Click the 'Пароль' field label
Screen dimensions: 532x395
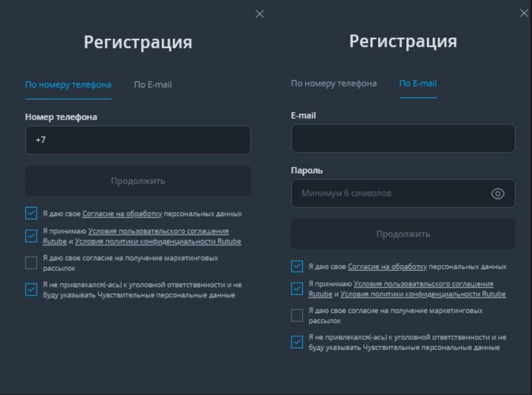point(307,170)
